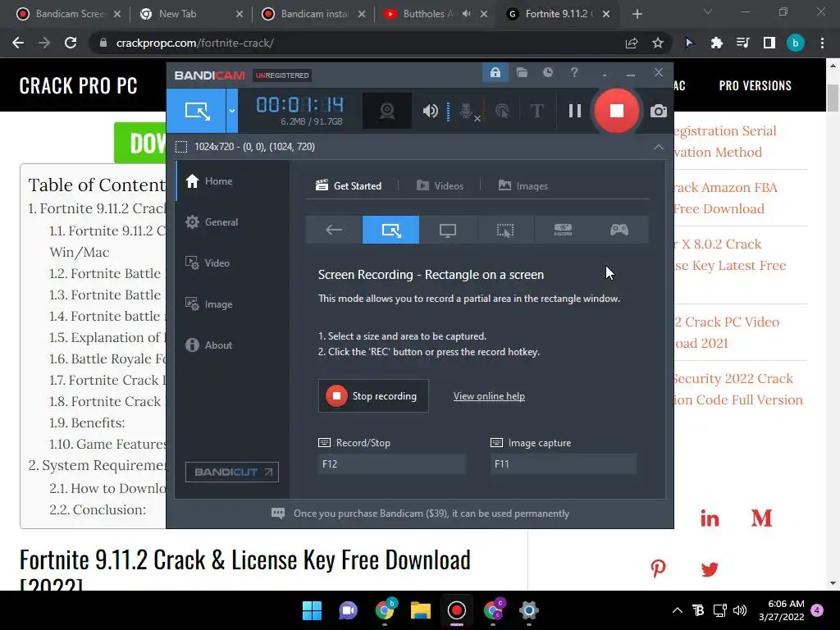Mute the YouTube tab audio icon
Image resolution: width=840 pixels, height=630 pixels.
click(466, 14)
